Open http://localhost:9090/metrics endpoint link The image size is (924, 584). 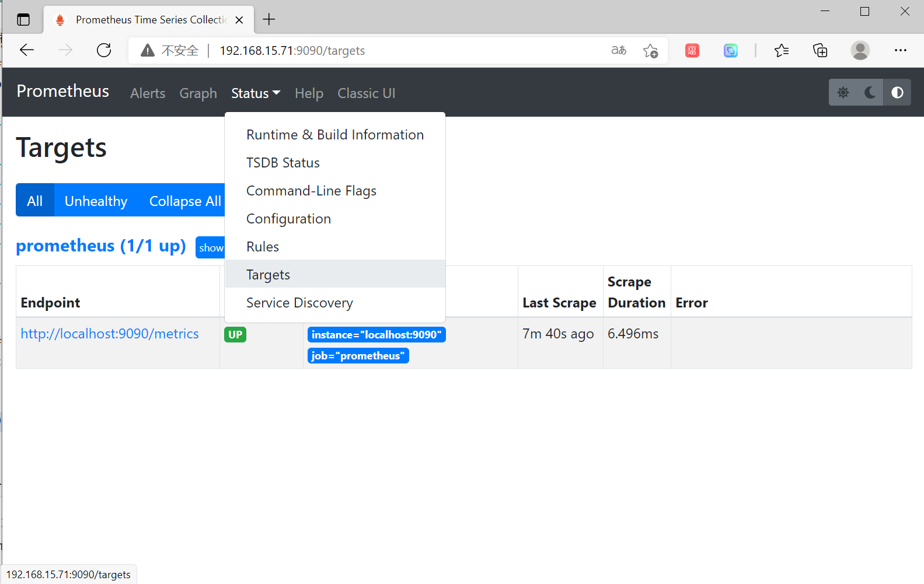point(110,334)
